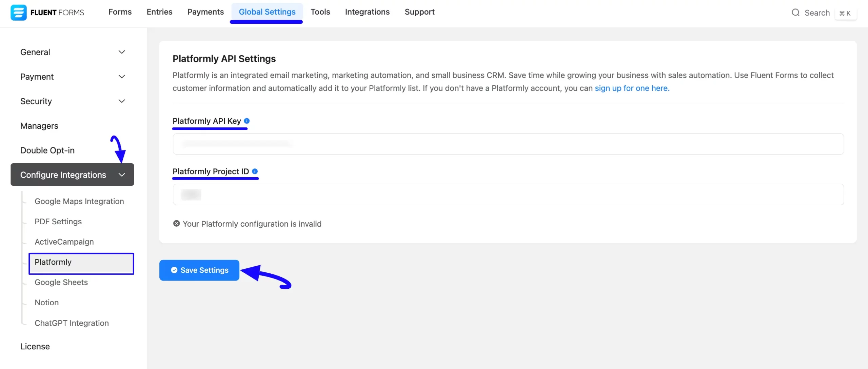Image resolution: width=868 pixels, height=369 pixels.
Task: Open the Double Opt-in settings
Action: (x=47, y=150)
